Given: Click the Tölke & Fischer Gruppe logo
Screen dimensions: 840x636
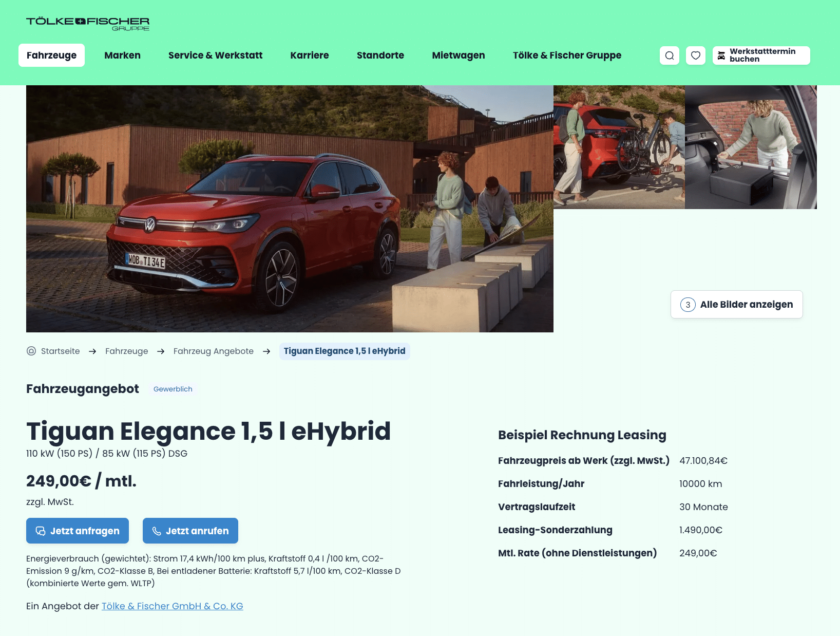Looking at the screenshot, I should click(x=88, y=24).
